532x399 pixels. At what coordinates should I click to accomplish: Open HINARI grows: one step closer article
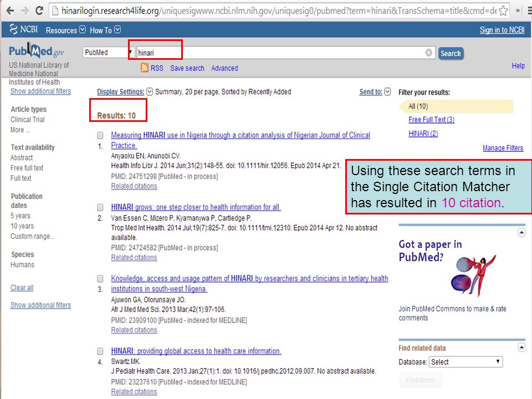tap(196, 207)
